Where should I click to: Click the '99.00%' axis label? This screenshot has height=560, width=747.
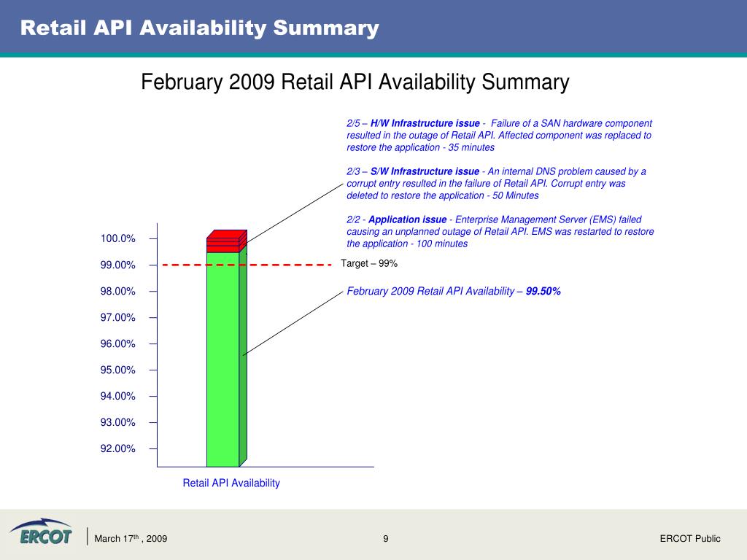point(117,265)
